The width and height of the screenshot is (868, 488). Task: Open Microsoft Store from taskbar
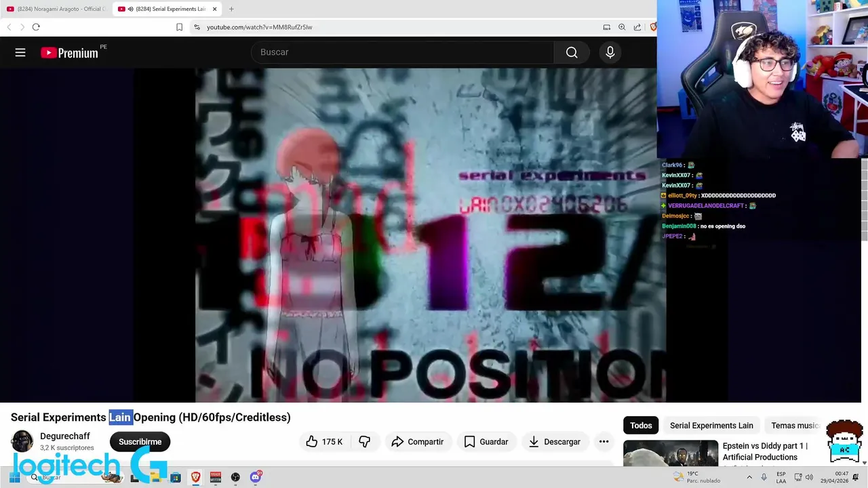(176, 477)
